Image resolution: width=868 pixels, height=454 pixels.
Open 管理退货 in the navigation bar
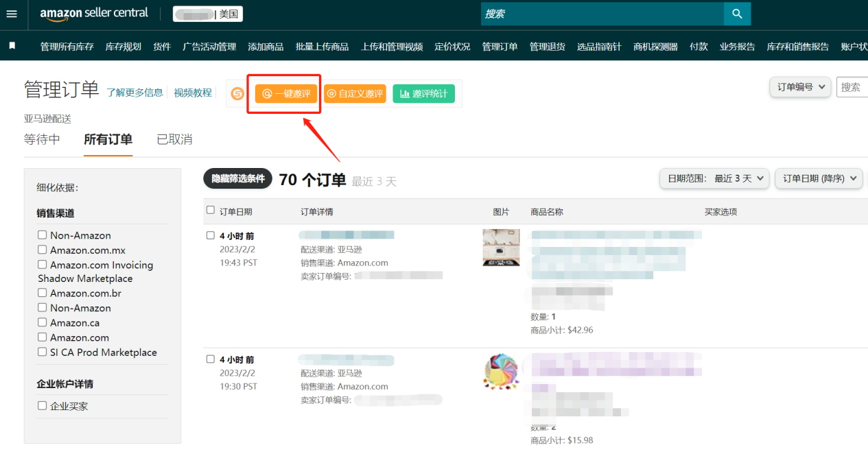pyautogui.click(x=547, y=47)
